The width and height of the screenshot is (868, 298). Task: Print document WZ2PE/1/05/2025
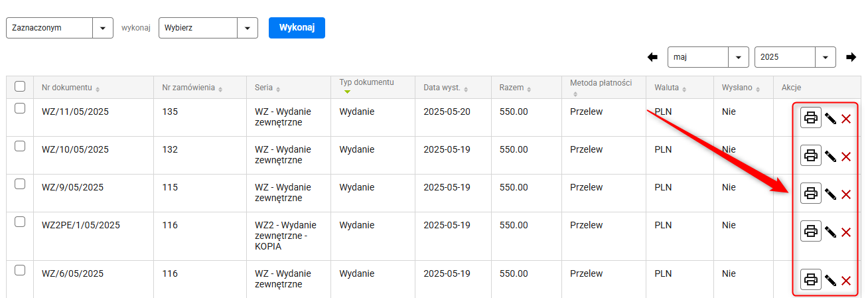(x=810, y=232)
